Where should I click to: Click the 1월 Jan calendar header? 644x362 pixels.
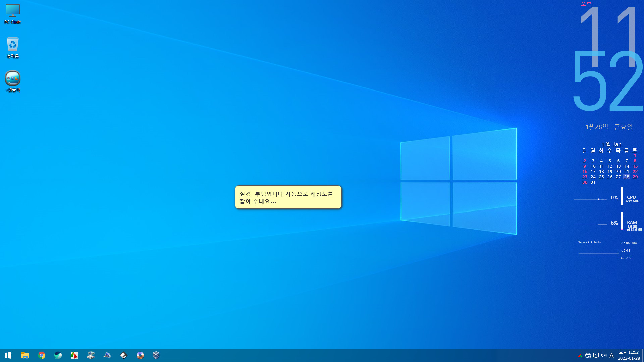pyautogui.click(x=611, y=144)
